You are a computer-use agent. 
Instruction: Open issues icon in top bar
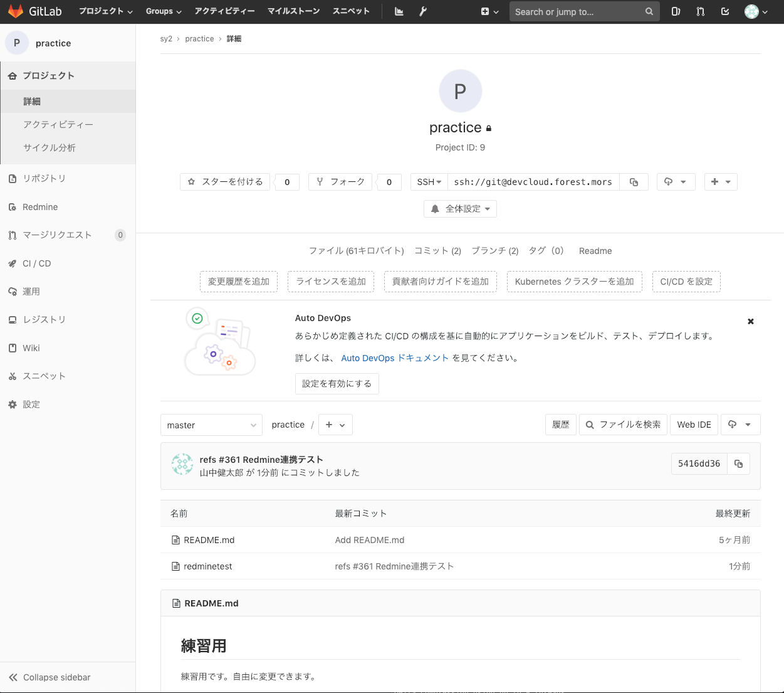[676, 11]
